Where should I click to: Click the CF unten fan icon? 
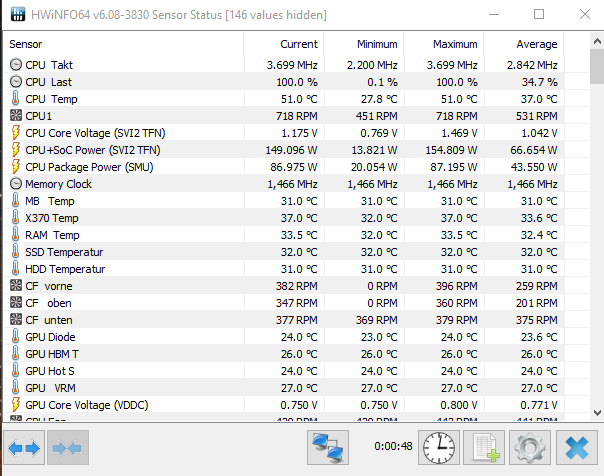pos(16,319)
